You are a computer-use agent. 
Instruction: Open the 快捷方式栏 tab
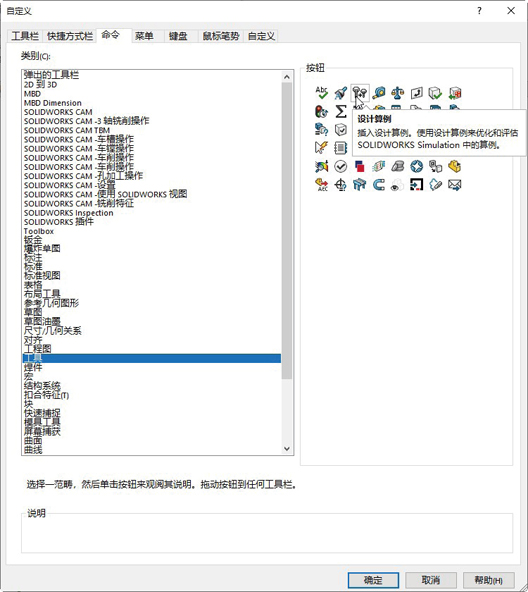69,36
